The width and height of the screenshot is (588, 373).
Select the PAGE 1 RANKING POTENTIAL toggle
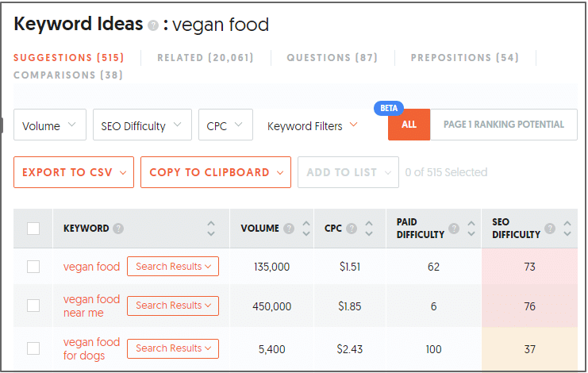(x=504, y=125)
